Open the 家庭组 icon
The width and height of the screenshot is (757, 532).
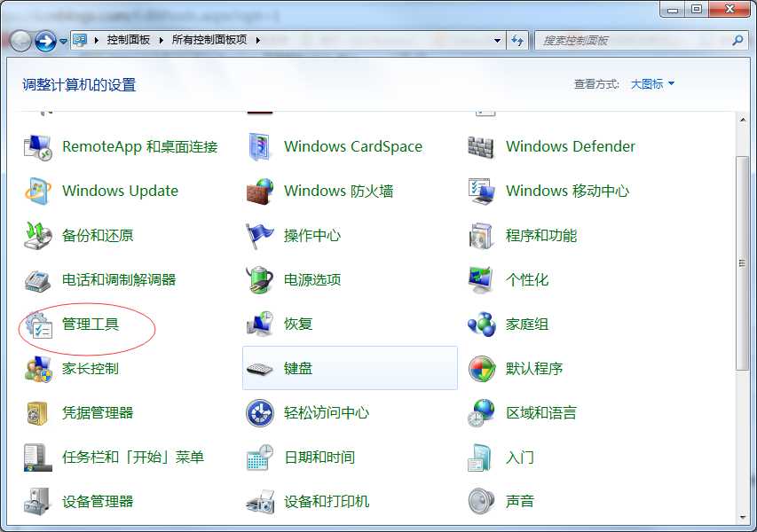pyautogui.click(x=481, y=325)
